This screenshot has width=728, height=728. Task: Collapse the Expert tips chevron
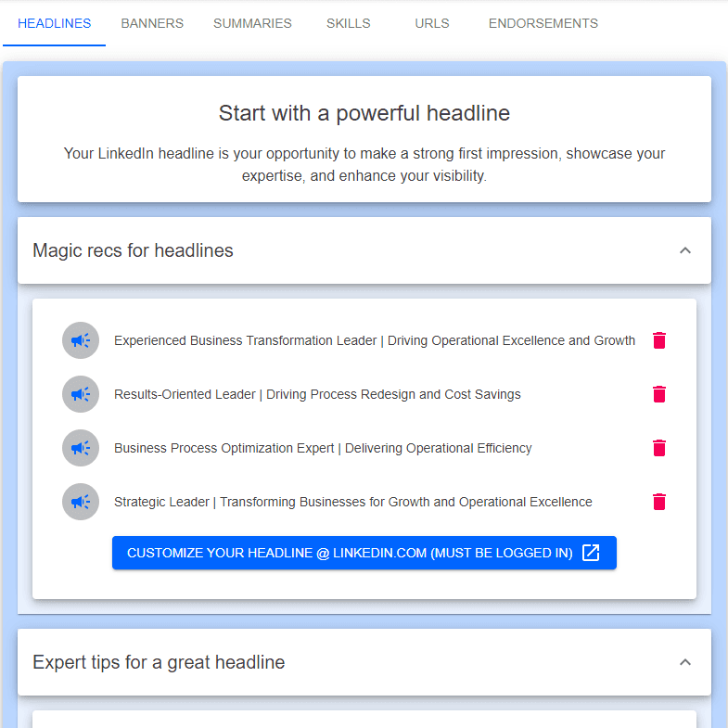click(x=685, y=662)
